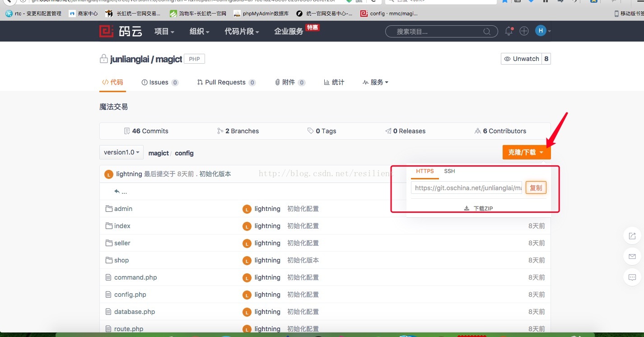Click lightning avatar in the index row
The width and height of the screenshot is (644, 337).
coord(247,226)
